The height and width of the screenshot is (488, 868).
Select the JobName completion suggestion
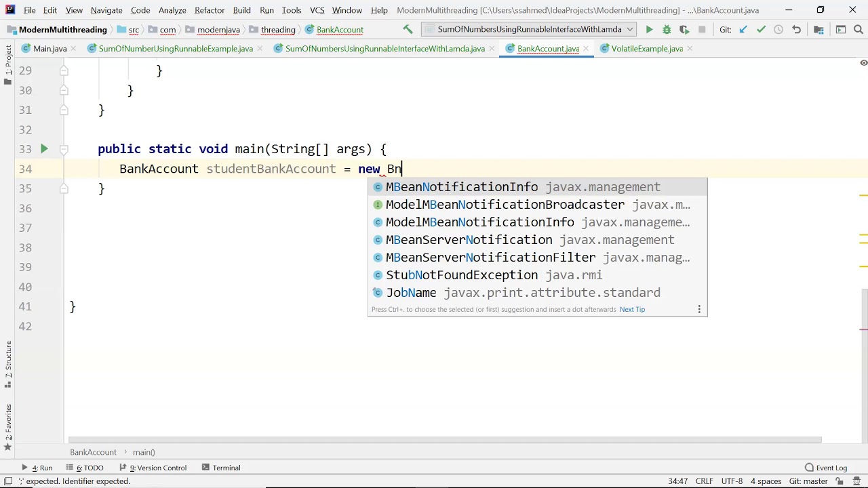click(x=538, y=293)
